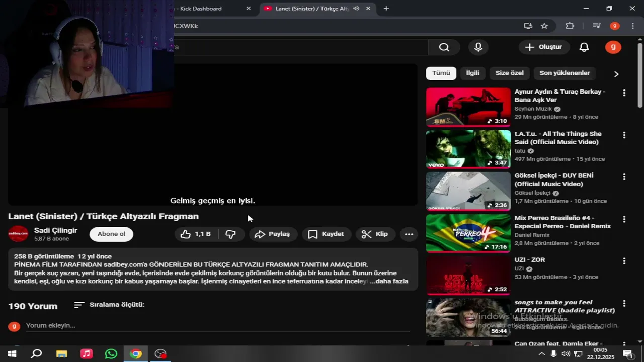Screen dimensions: 644x362
Task: Open Chrome media control icon
Action: [597, 26]
